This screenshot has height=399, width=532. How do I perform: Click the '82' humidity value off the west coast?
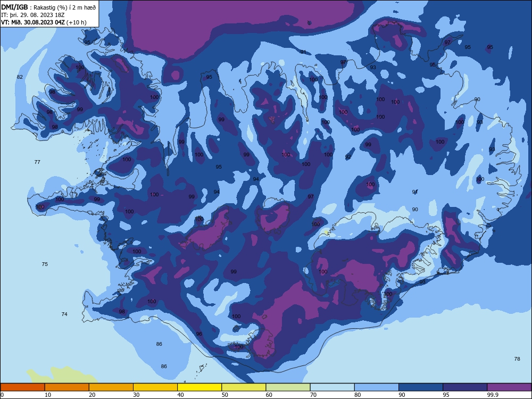coord(20,77)
